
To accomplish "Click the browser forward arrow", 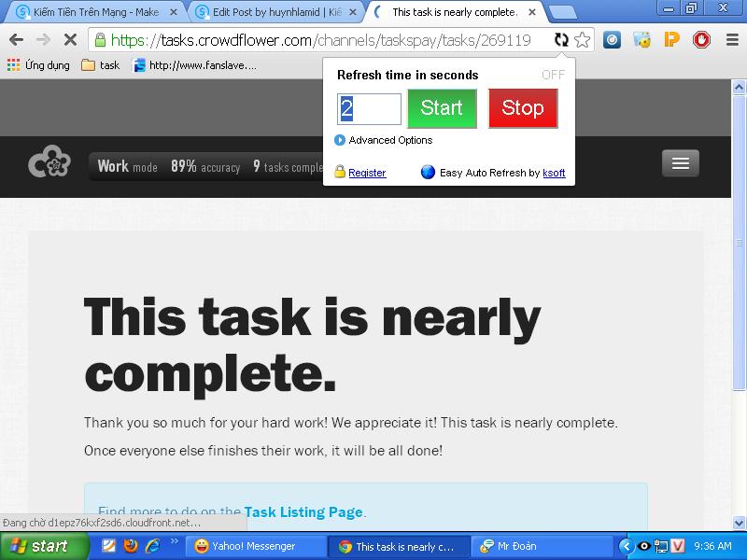I will (43, 39).
